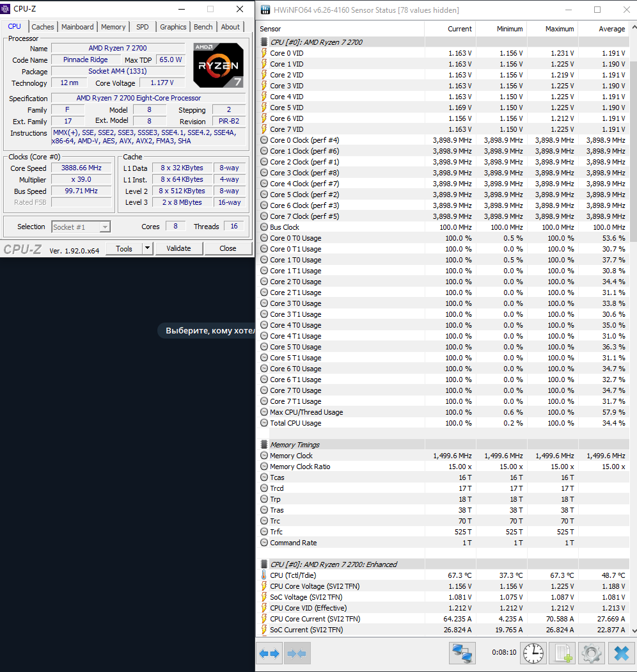Click Memory Timings group chip icon

point(264,445)
